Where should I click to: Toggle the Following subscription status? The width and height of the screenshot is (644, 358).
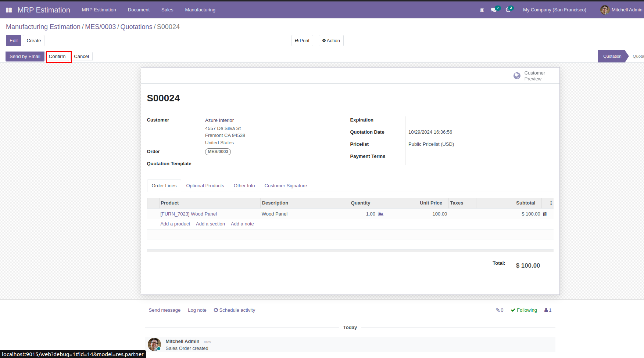click(x=524, y=310)
